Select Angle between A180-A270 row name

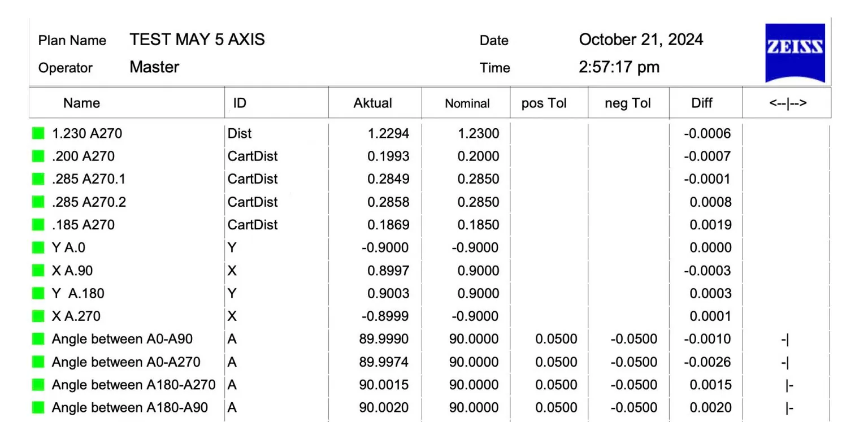(x=133, y=385)
